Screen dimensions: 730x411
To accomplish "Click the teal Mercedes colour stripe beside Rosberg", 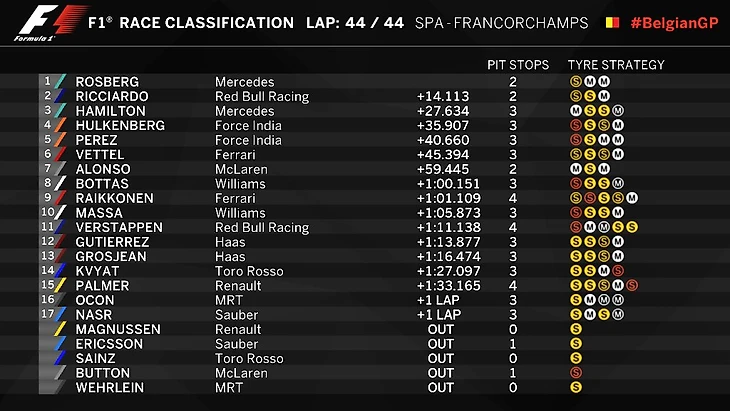I will tap(59, 82).
